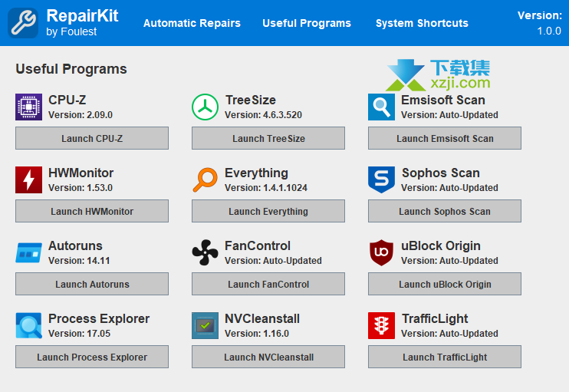
Task: Click the Useful Programs page heading
Action: coord(71,69)
